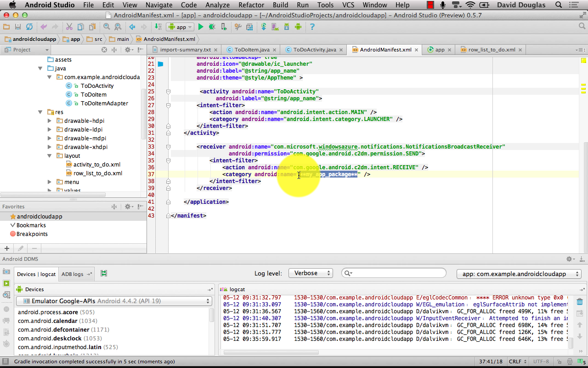Screen dimensions: 588x368
Task: Click the Undo arrow in the toolbar
Action: 44,27
